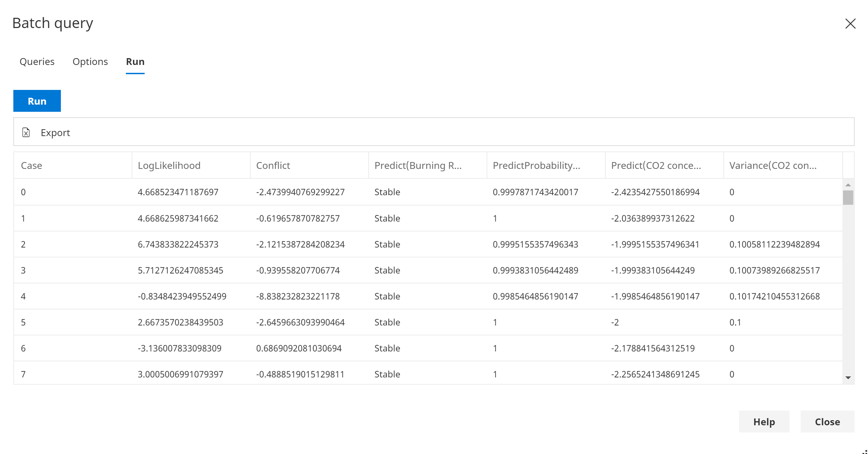868x454 pixels.
Task: Click the vertical scrollbar thumb
Action: (x=848, y=198)
